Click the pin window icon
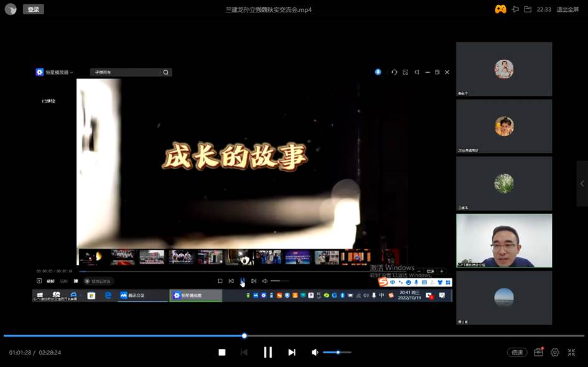588x367 pixels. [x=515, y=9]
